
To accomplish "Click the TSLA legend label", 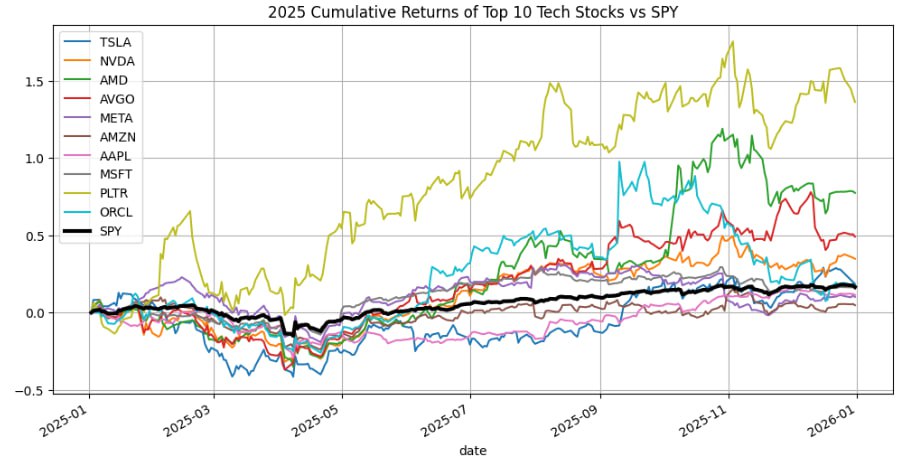I will click(x=117, y=42).
